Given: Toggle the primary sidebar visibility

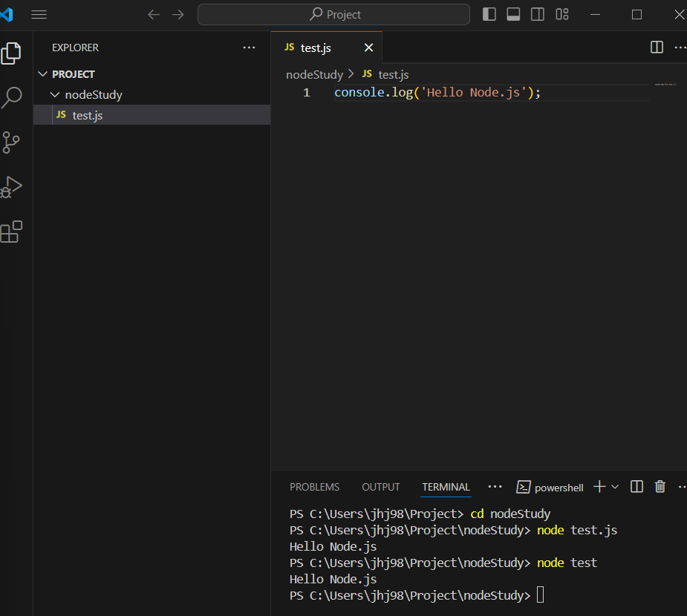Looking at the screenshot, I should coord(489,14).
